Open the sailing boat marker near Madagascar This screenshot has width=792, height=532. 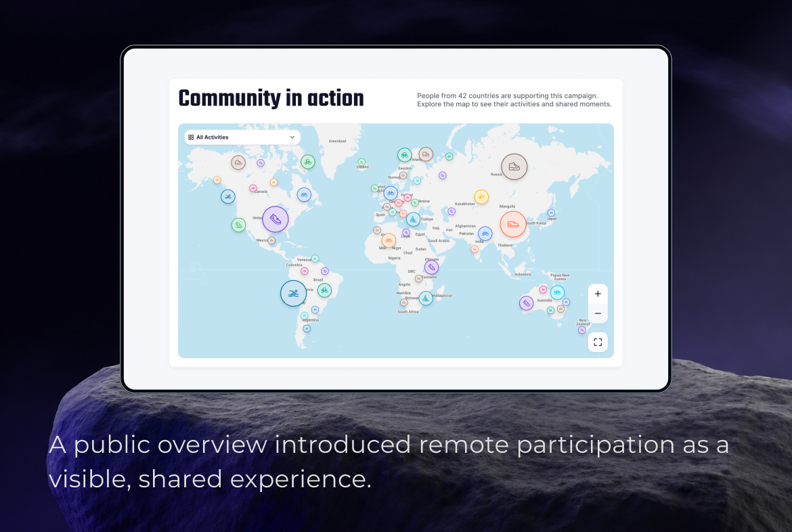click(426, 298)
